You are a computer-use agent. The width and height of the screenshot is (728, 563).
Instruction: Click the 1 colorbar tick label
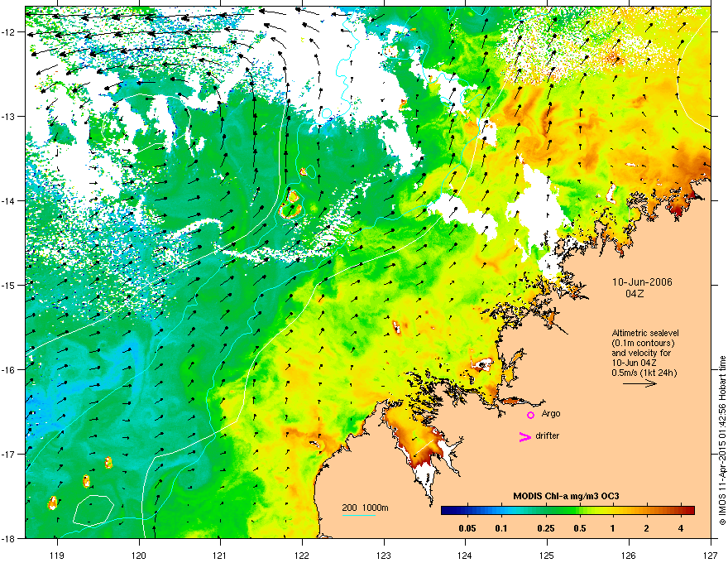[x=613, y=528]
